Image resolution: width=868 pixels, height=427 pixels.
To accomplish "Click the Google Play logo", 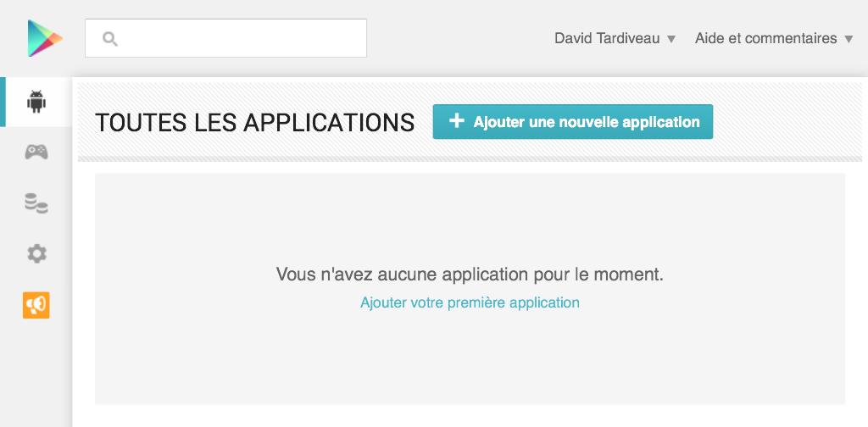I will click(x=46, y=38).
